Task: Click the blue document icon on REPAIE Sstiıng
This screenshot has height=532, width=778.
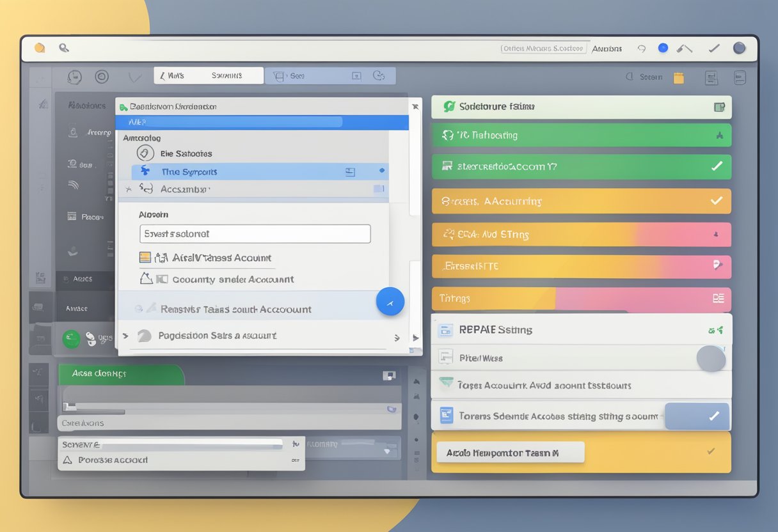Action: 445,331
